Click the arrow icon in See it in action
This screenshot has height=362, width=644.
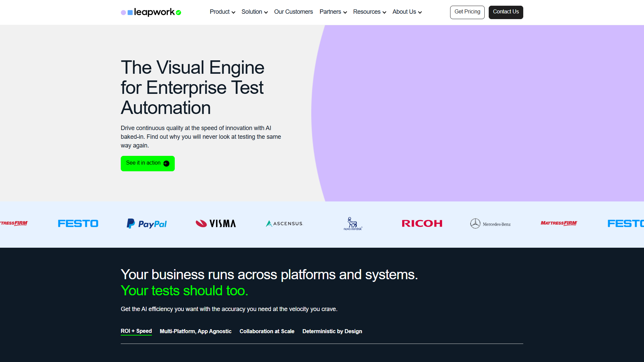[166, 164]
